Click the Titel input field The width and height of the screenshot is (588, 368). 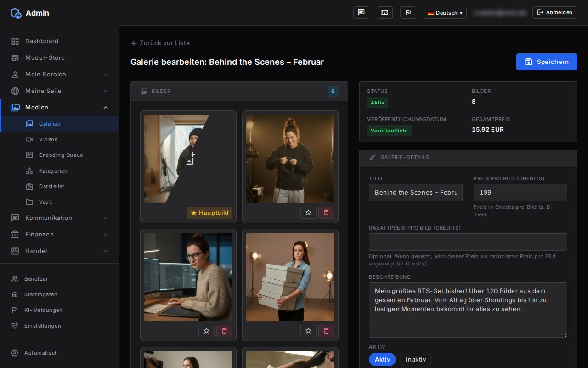(416, 193)
